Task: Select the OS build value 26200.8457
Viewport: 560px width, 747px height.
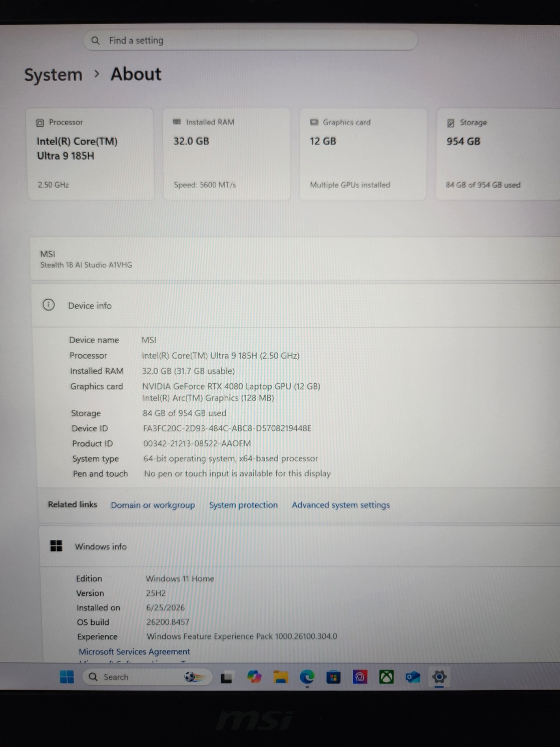Action: pyautogui.click(x=168, y=622)
